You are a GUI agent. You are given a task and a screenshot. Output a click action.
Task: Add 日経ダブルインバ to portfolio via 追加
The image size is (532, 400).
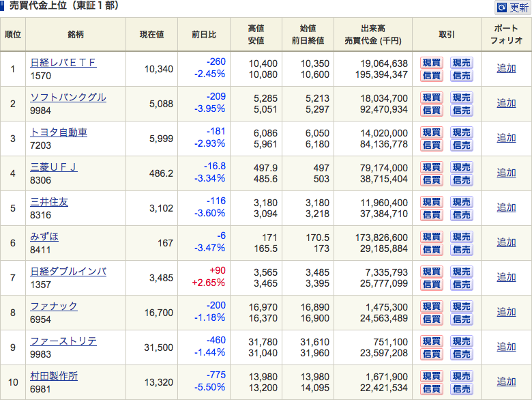click(x=506, y=277)
